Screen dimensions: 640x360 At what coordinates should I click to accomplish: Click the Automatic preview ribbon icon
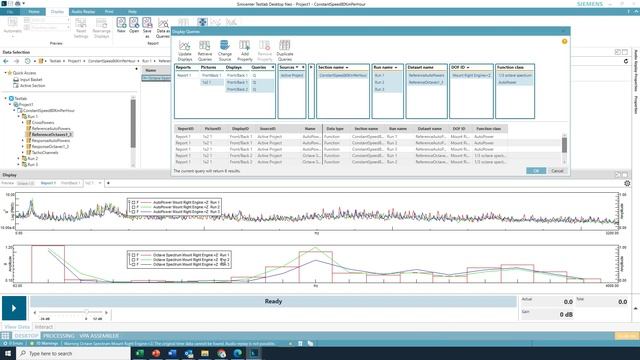tap(13, 22)
